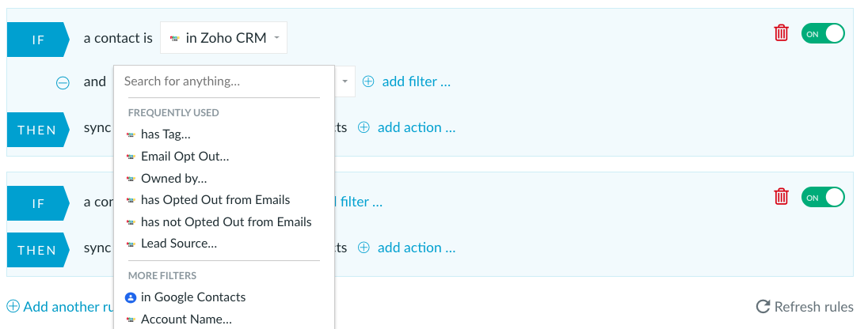Turn off the first rule ON switch

point(823,34)
